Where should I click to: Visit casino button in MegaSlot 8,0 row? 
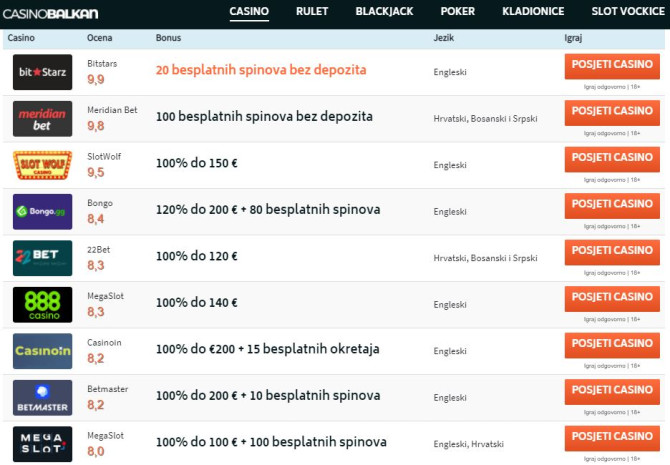[x=612, y=439]
